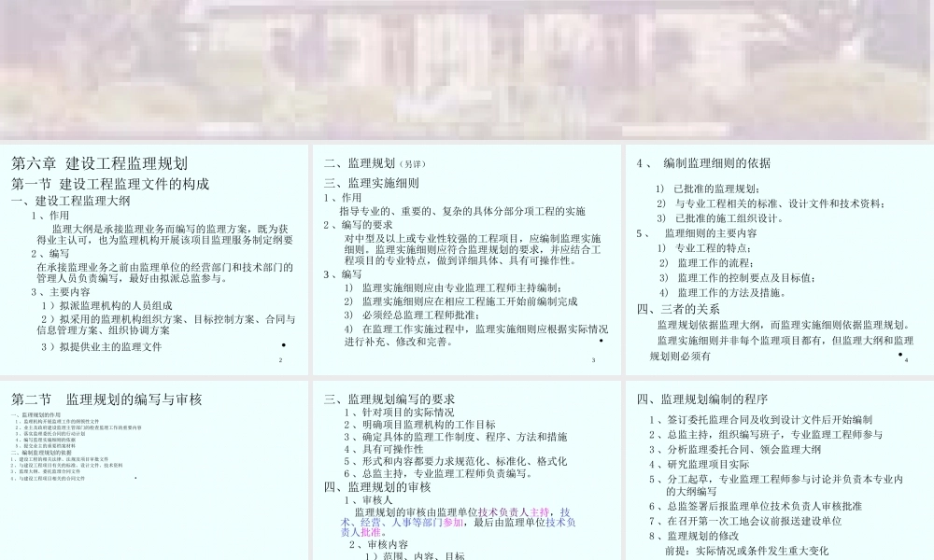The width and height of the screenshot is (934, 560).
Task: Click the item 4) 监理工作的方法及措施
Action: point(724,293)
